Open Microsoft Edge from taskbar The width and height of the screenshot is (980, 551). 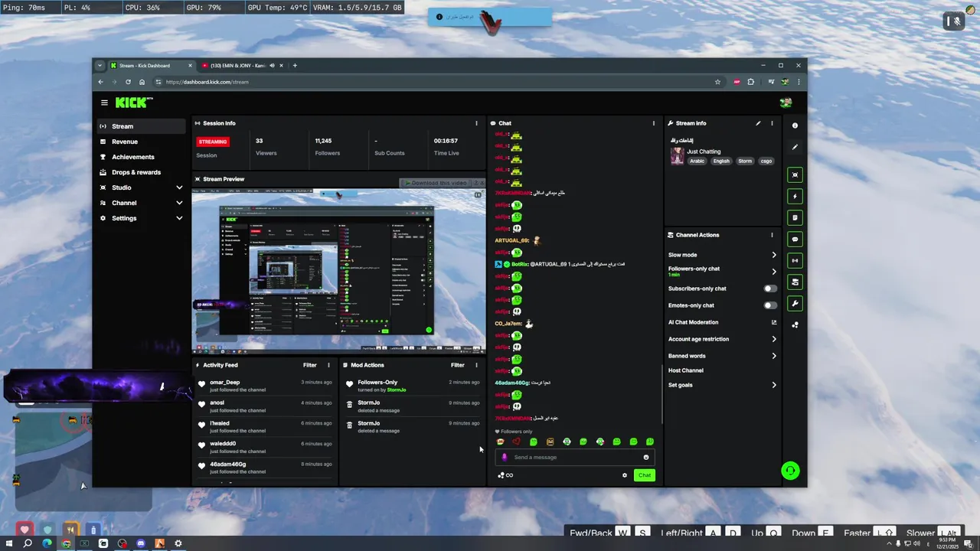[47, 543]
